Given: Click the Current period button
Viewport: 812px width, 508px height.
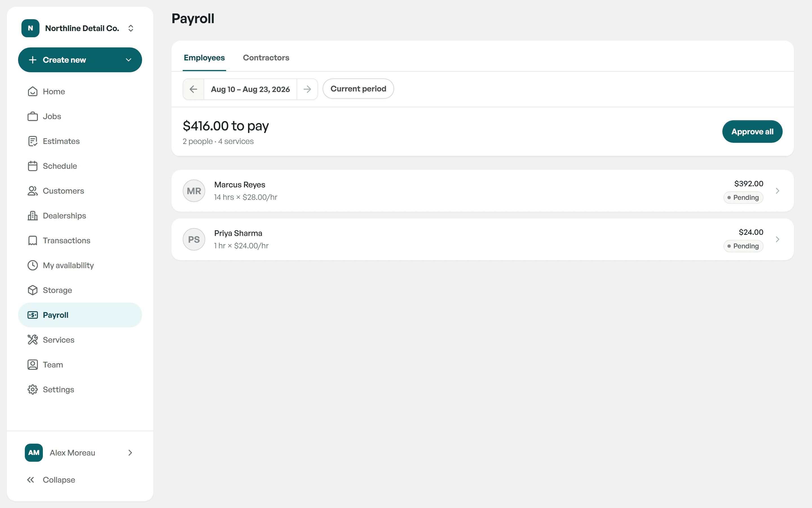Looking at the screenshot, I should point(358,89).
